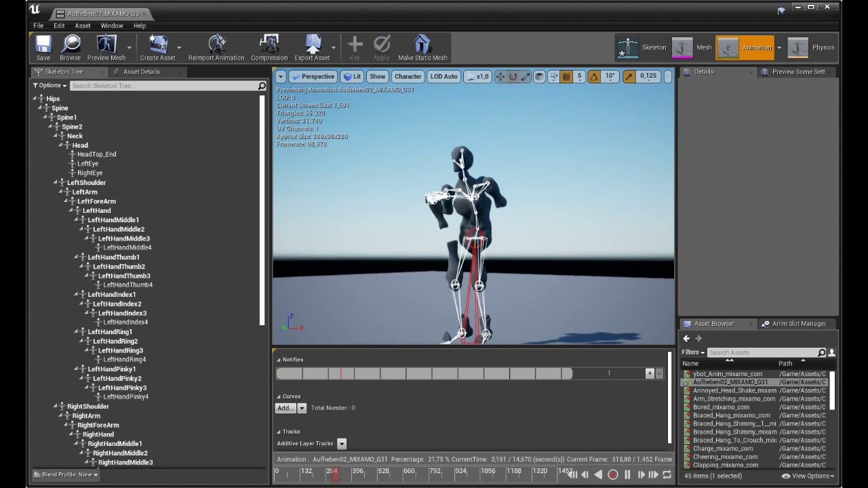Image resolution: width=868 pixels, height=488 pixels.
Task: Open the Additive Layer Tracks dropdown
Action: point(342,443)
